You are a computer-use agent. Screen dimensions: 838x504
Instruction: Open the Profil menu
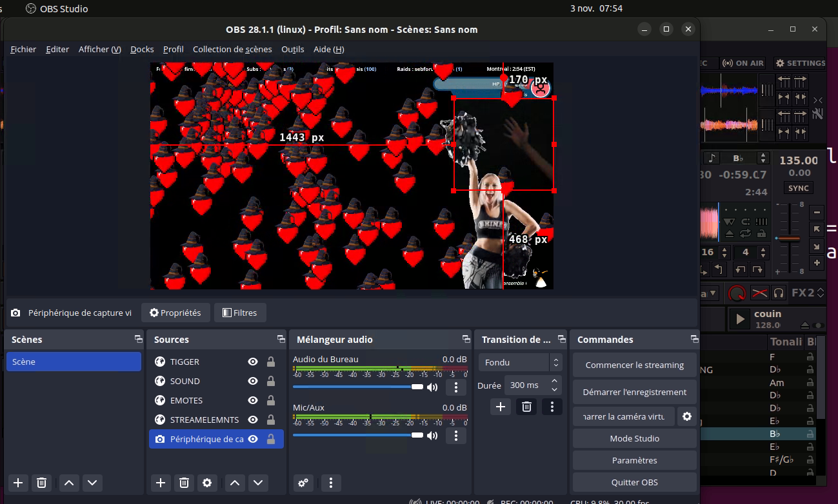pyautogui.click(x=174, y=49)
